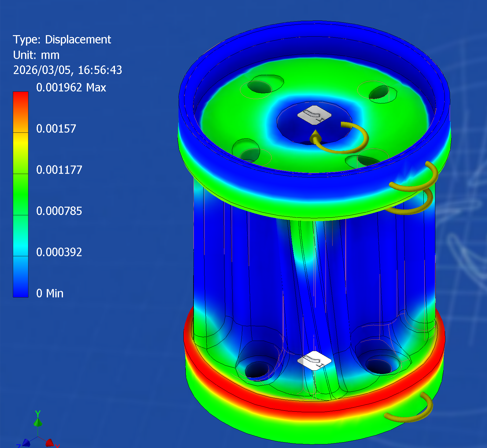Click the fixed constraint glyph on top center face
This screenshot has width=487, height=448.
click(x=314, y=115)
